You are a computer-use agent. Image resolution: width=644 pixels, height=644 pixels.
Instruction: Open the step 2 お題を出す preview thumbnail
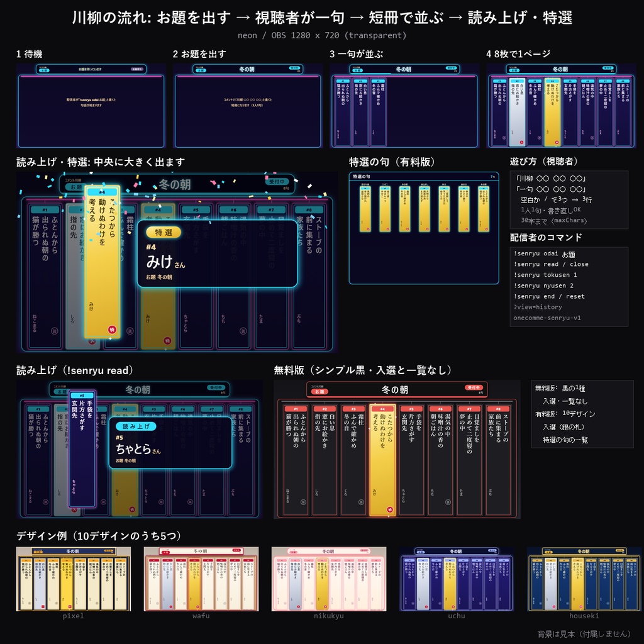pyautogui.click(x=248, y=106)
